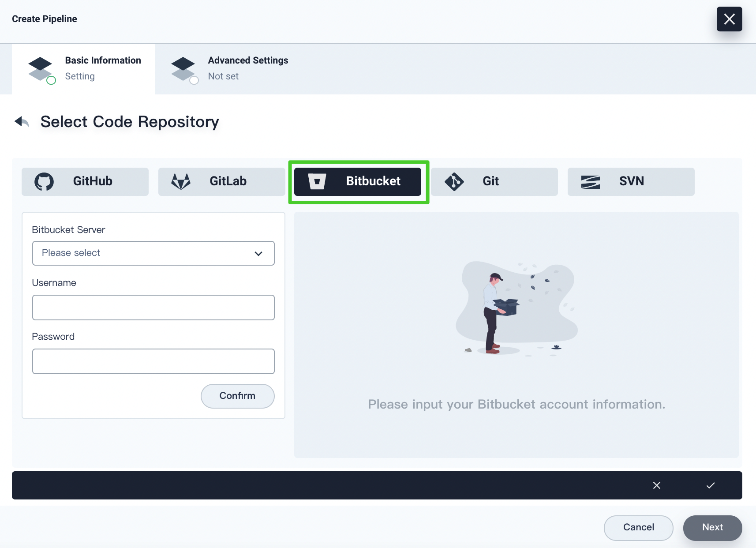The height and width of the screenshot is (548, 756).
Task: Click the GitLab fox logo icon
Action: [x=181, y=181]
